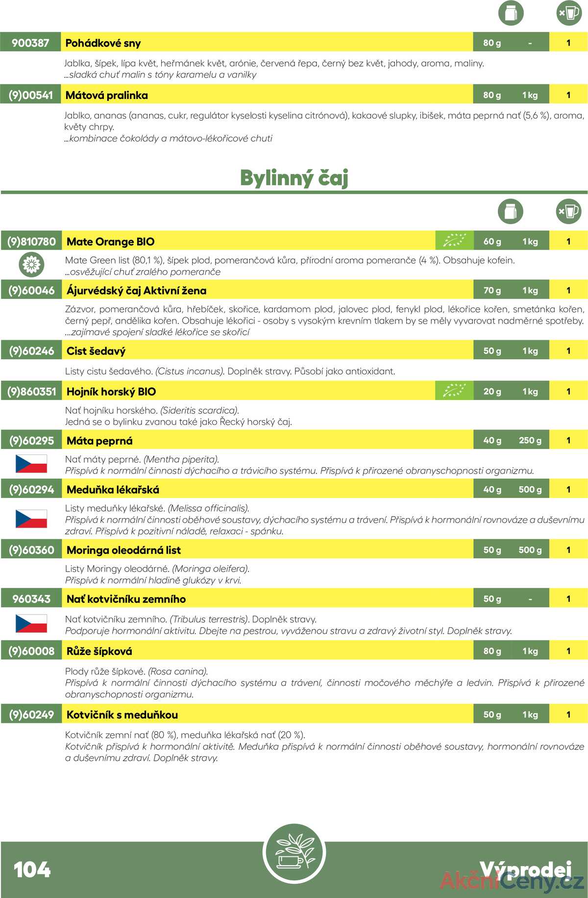Viewport: 588px width, 898px height.
Task: Click the package icon under Bylinný čaj heading
Action: pyautogui.click(x=511, y=212)
